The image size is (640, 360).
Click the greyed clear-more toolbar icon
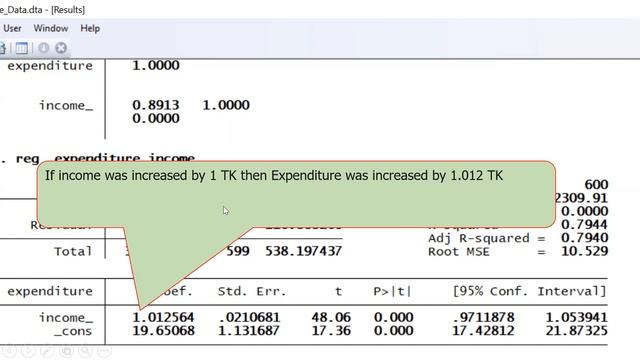coord(44,48)
